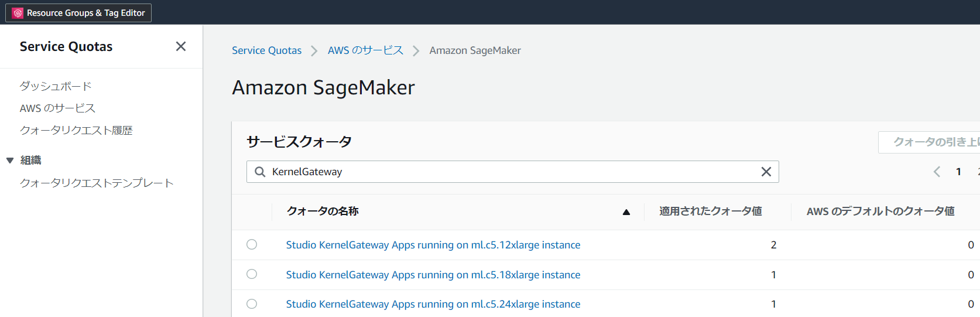Open ml.c5.12xlarge KernelGateway quota link
Viewport: 980px width, 317px height.
pyautogui.click(x=433, y=245)
